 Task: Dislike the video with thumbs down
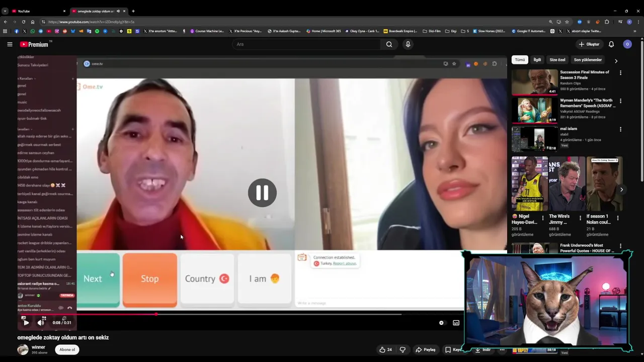pos(403,349)
